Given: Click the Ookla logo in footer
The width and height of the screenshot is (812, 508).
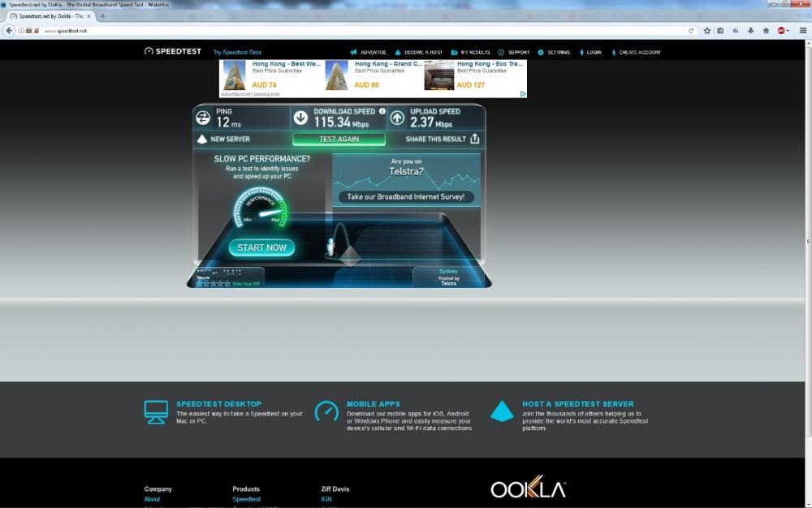Looking at the screenshot, I should coord(529,488).
